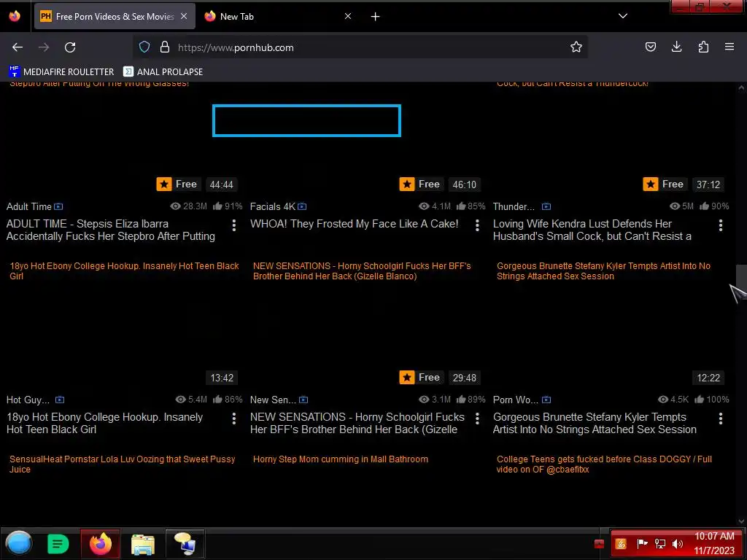Open the three-dot menu in the Thunder... card
Screen dimensions: 747x560
pos(721,225)
